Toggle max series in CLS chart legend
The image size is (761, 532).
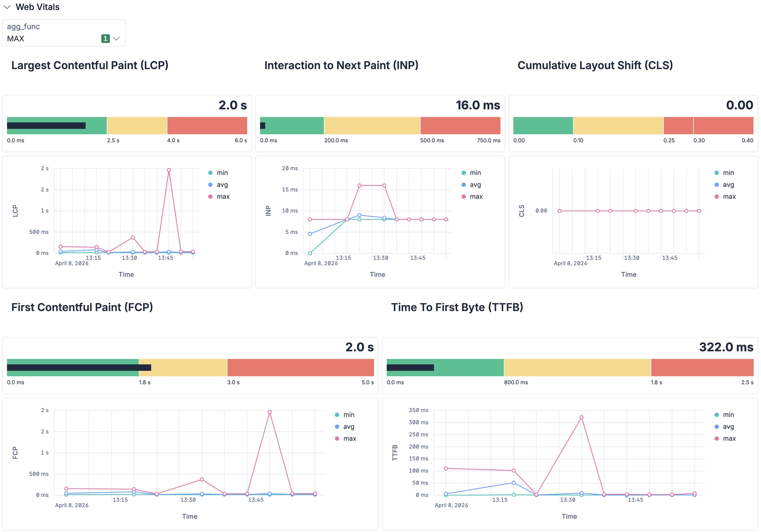coord(725,197)
